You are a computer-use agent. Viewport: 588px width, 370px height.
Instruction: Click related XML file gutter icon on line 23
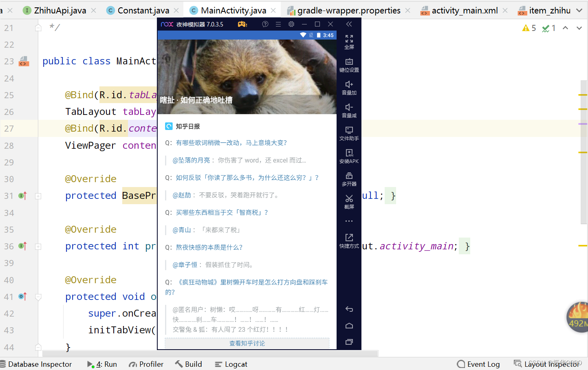coord(24,61)
